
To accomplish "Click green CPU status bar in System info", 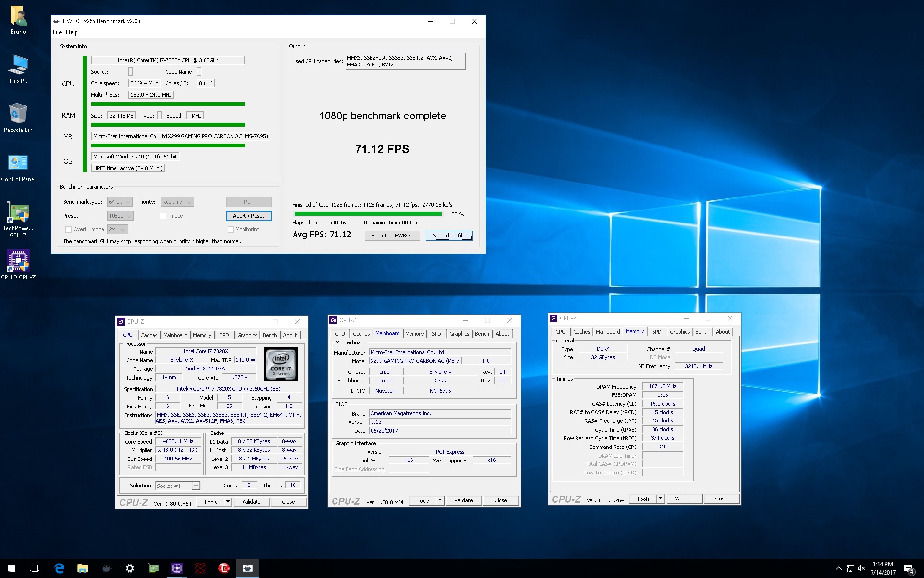I will (x=85, y=114).
